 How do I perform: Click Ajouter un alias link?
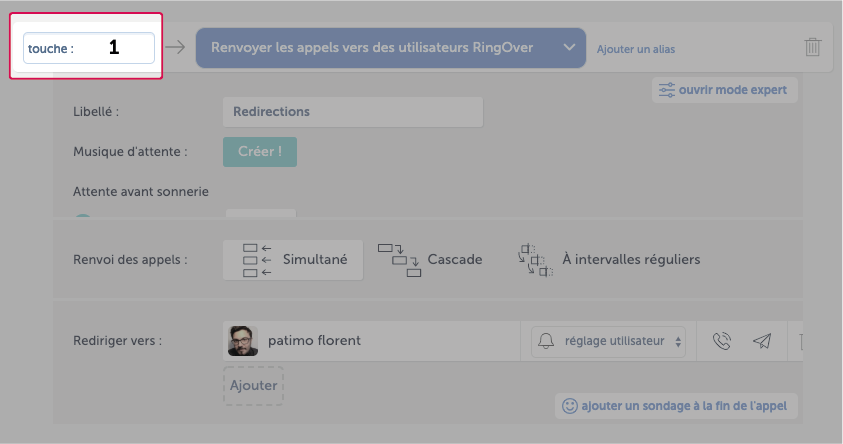(x=635, y=49)
